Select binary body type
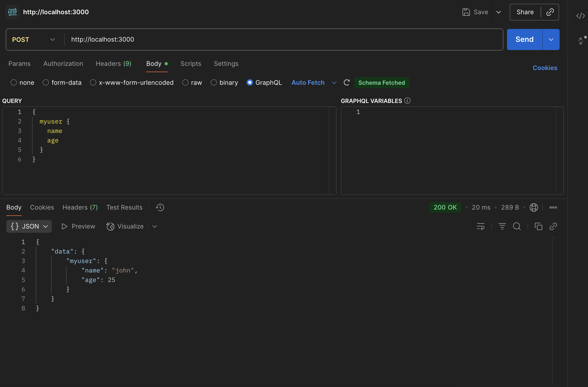 [x=214, y=83]
